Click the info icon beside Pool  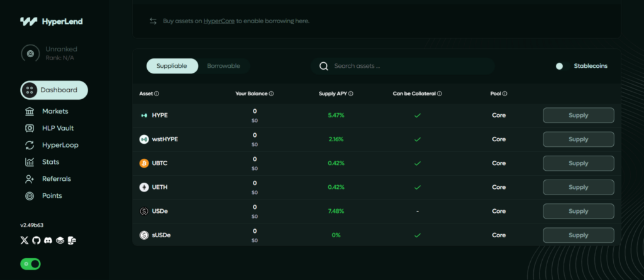(504, 94)
